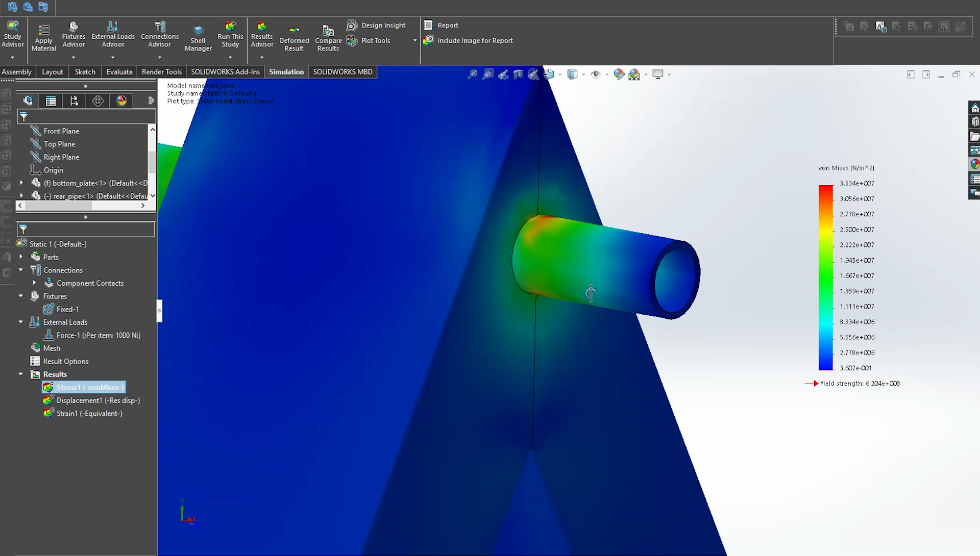980x556 pixels.
Task: Switch to the Layout tab
Action: coord(53,72)
